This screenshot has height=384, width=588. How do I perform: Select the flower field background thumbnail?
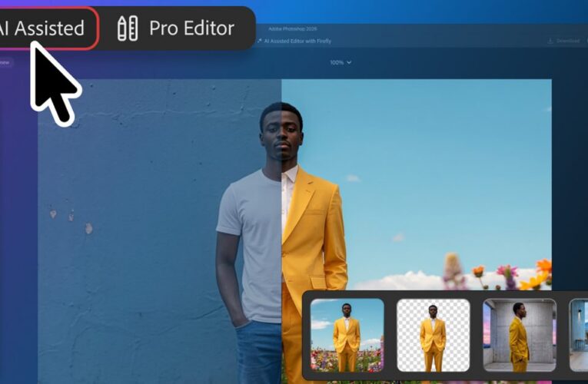tap(347, 336)
